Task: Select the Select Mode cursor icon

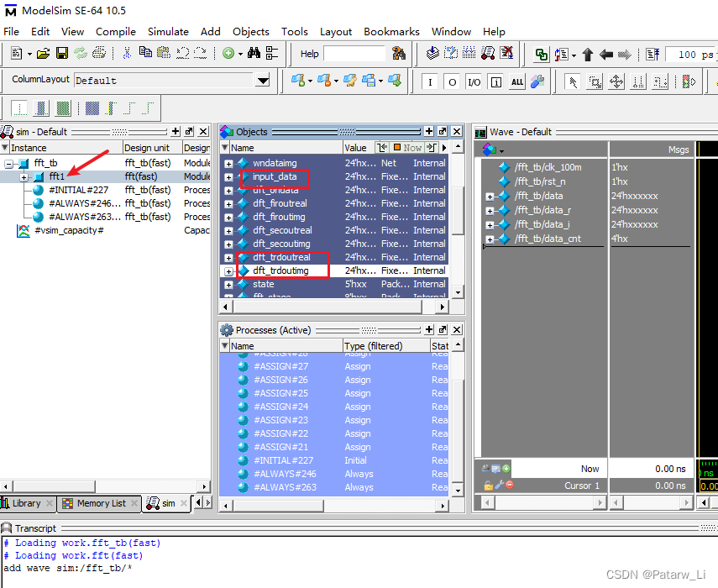Action: click(574, 81)
